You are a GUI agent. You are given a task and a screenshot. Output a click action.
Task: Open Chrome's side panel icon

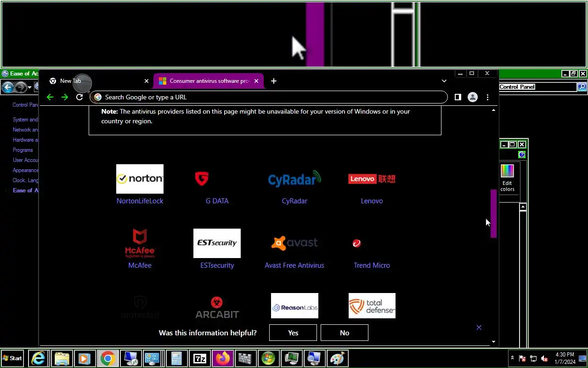pos(458,97)
